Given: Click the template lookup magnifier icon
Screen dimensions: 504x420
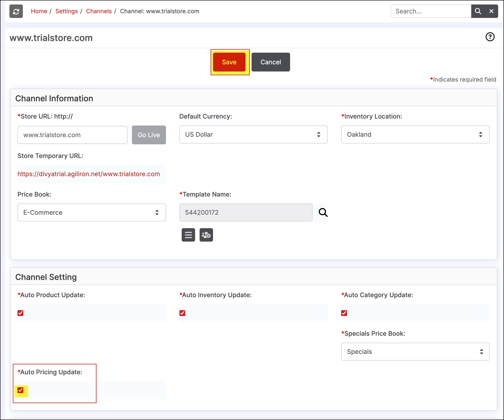Looking at the screenshot, I should coord(323,212).
